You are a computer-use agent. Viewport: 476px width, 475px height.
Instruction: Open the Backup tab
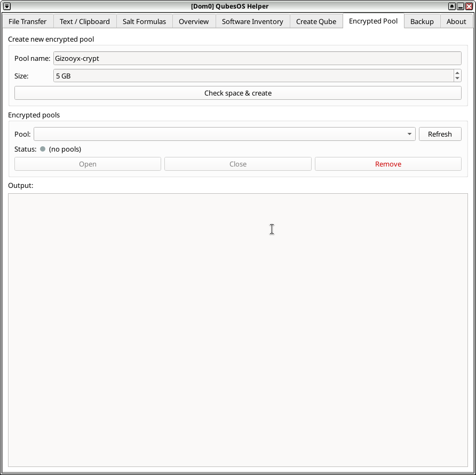422,21
